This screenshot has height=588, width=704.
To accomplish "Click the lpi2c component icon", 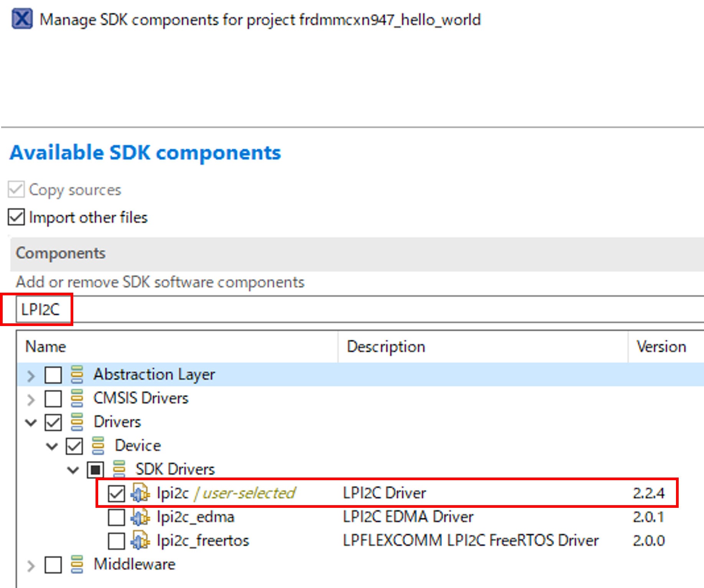I will [x=140, y=493].
